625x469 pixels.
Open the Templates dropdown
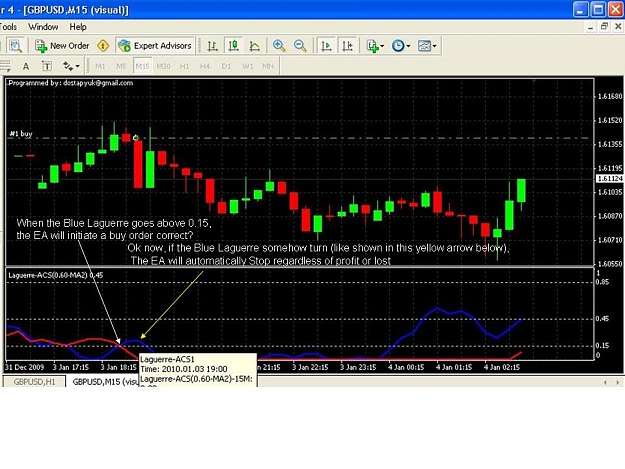(x=427, y=46)
